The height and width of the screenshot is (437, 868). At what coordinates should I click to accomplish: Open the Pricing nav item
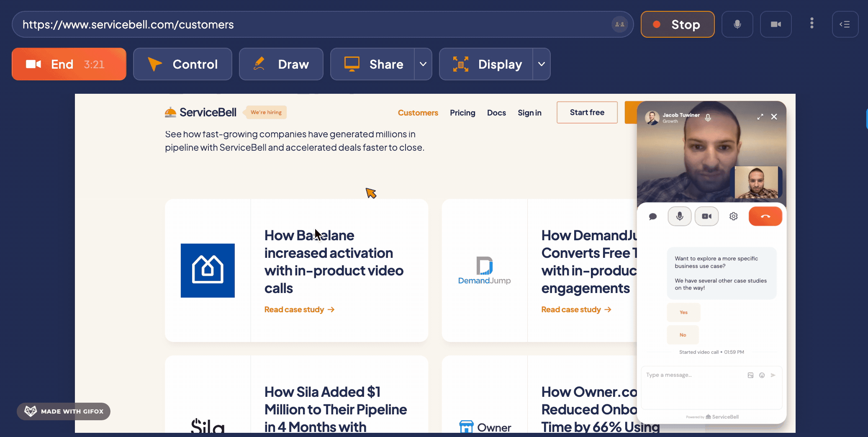(x=462, y=113)
